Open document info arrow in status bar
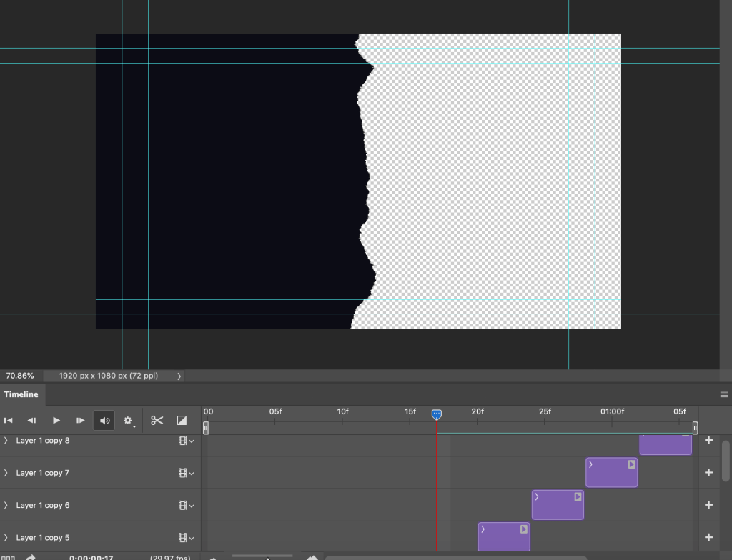This screenshot has width=732, height=560. [x=179, y=376]
